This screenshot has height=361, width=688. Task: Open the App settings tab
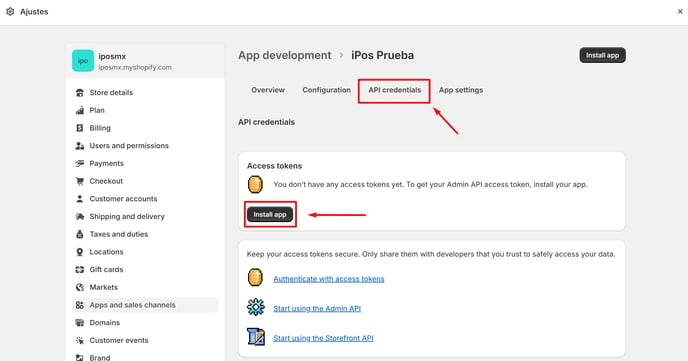(x=461, y=90)
